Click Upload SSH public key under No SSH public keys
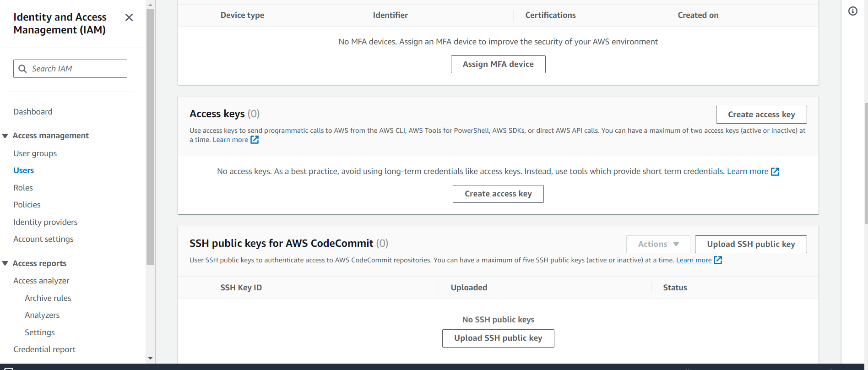The image size is (868, 370). click(498, 338)
